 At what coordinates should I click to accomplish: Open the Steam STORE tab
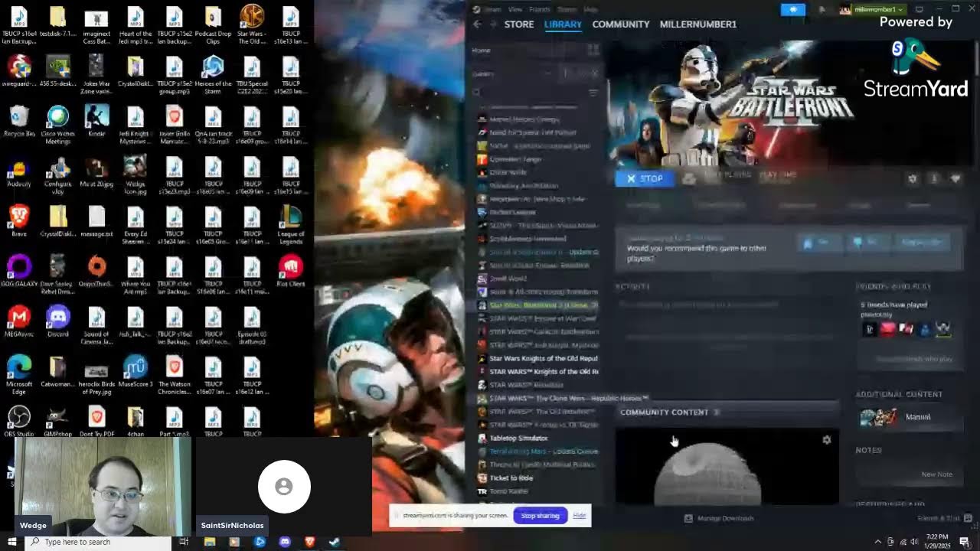[519, 24]
